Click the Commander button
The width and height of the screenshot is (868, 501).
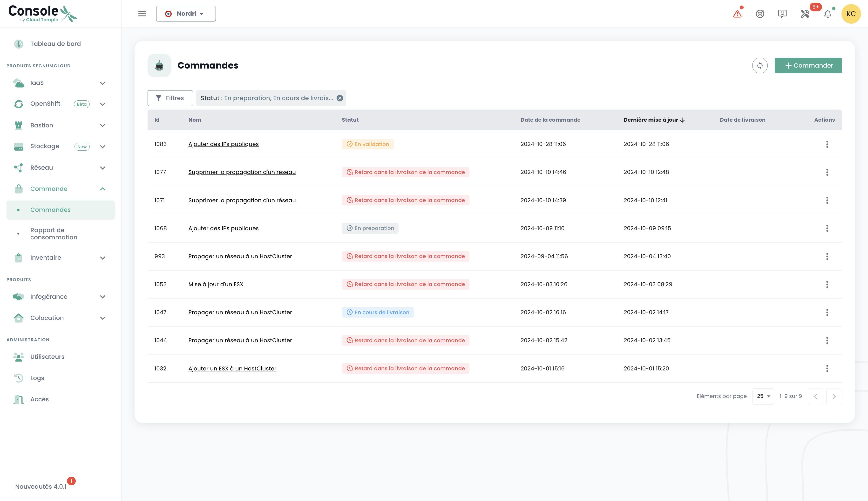(808, 65)
